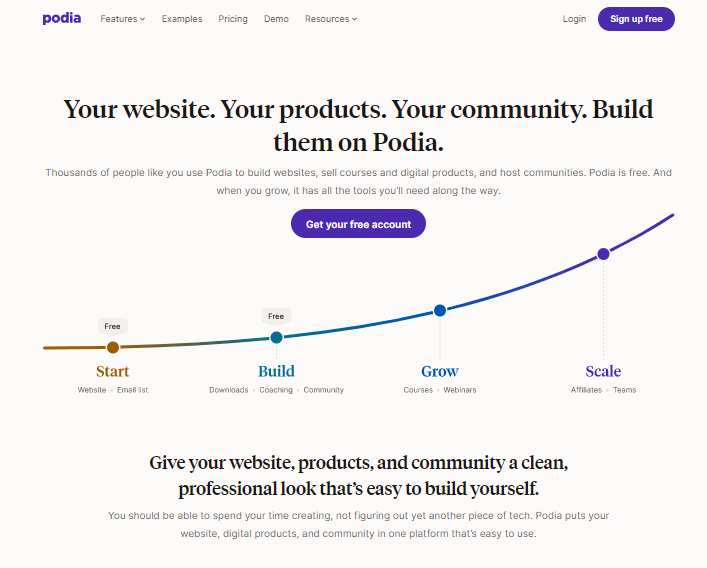
Task: Click the Free badge above Start
Action: coord(113,326)
